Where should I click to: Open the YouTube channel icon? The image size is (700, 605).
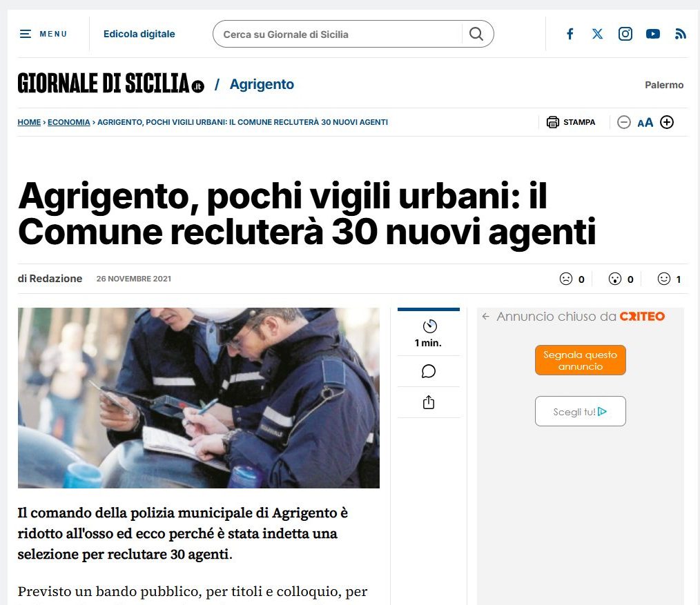(652, 34)
